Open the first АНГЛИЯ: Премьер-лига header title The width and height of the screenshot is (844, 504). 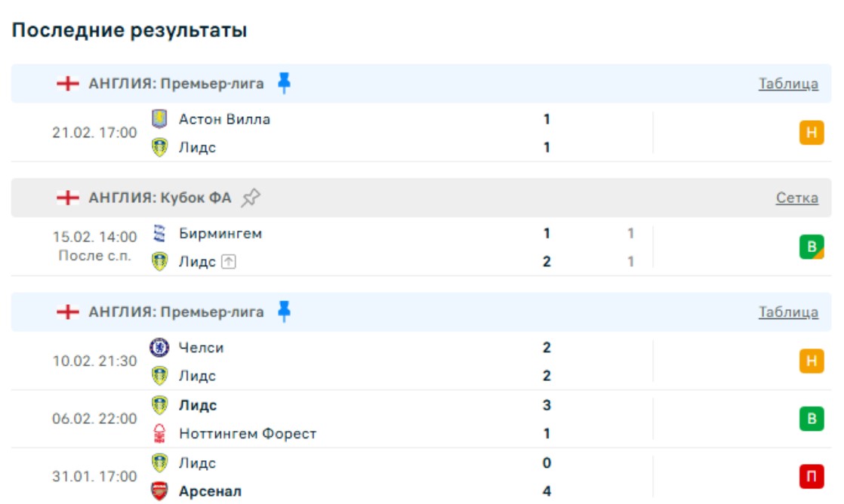click(176, 83)
